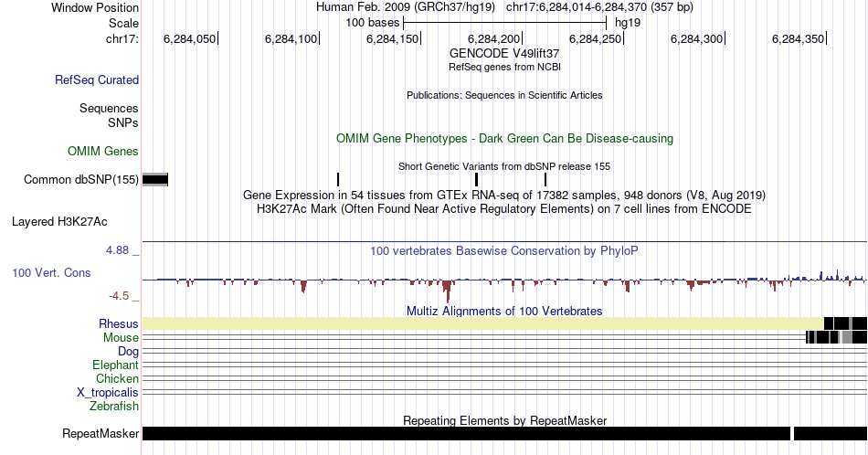
Task: Click the Layered H3K27Ac track label
Action: (59, 221)
